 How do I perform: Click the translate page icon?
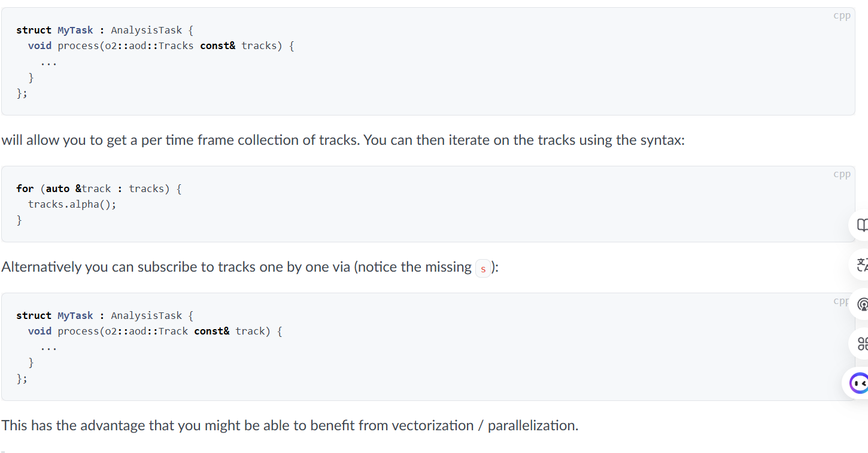[861, 264]
